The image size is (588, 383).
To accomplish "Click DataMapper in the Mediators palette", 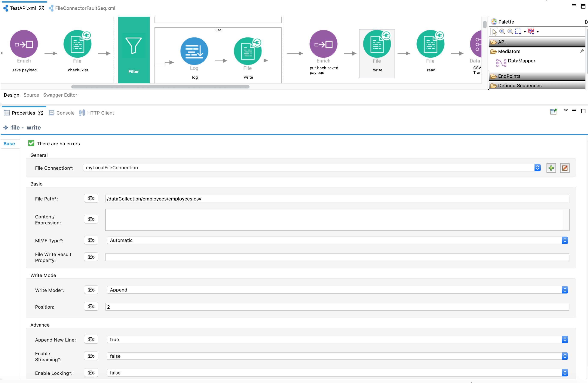I will pos(521,61).
